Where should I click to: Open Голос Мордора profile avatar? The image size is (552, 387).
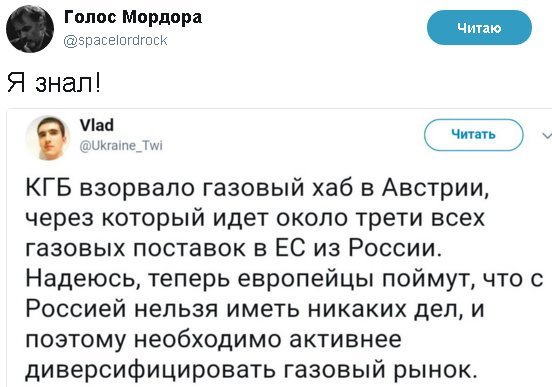coord(30,29)
